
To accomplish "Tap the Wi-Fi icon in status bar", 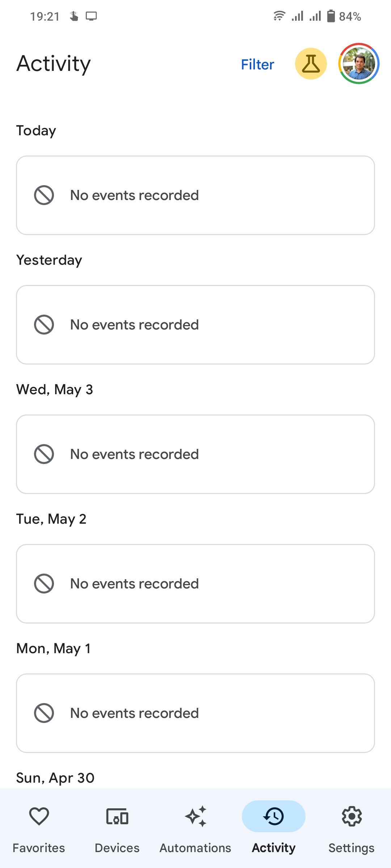I will pos(279,16).
